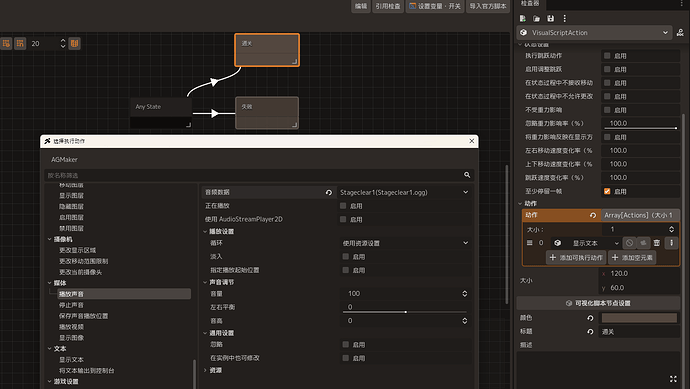The width and height of the screenshot is (690, 389).
Task: Open the inspector panel top-right options dots
Action: tap(682, 4)
